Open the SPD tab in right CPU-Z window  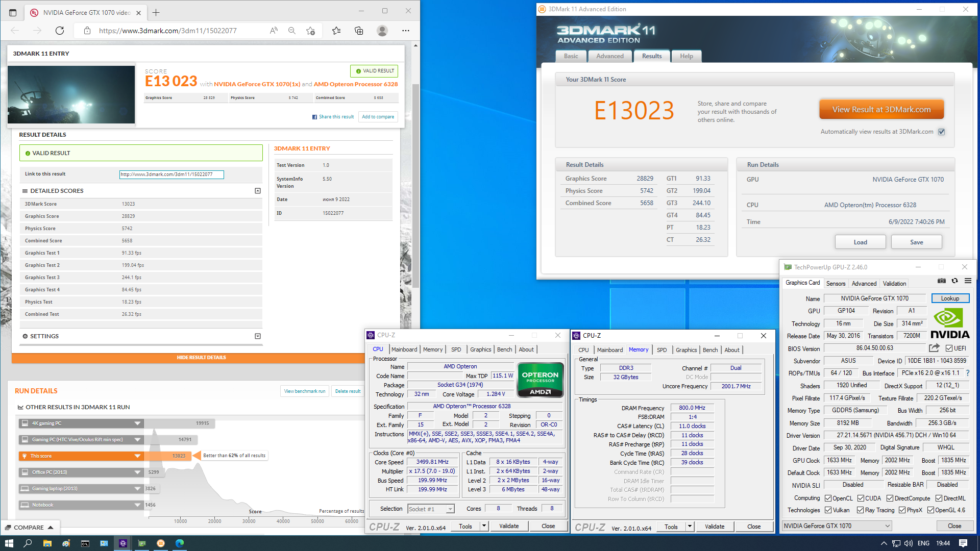[x=661, y=350]
